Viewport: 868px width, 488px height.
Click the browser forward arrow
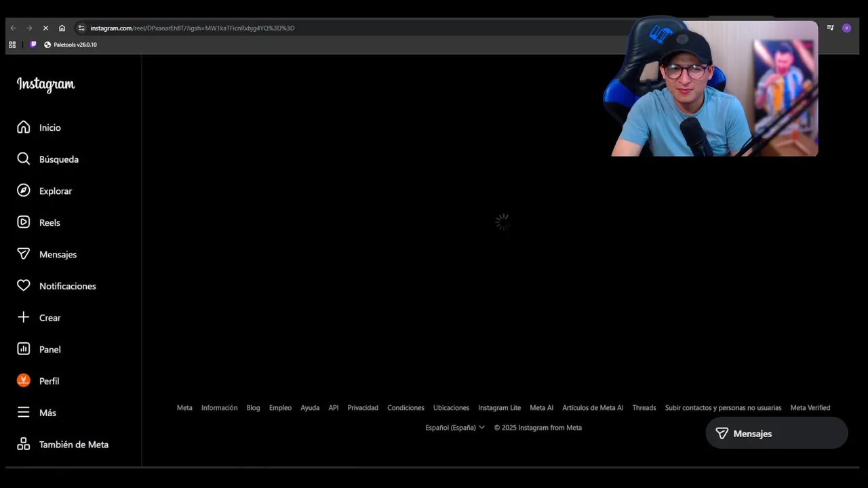point(29,28)
